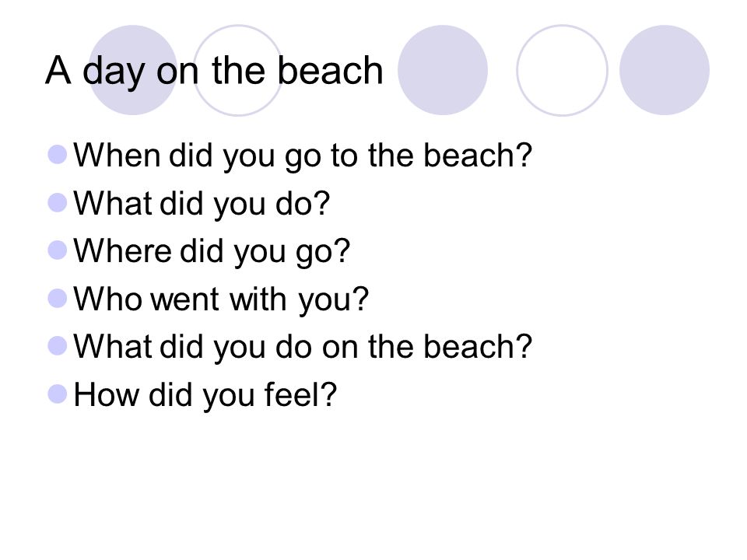Select the line 'What did you do?'
This screenshot has height=560, width=747.
[x=202, y=204]
